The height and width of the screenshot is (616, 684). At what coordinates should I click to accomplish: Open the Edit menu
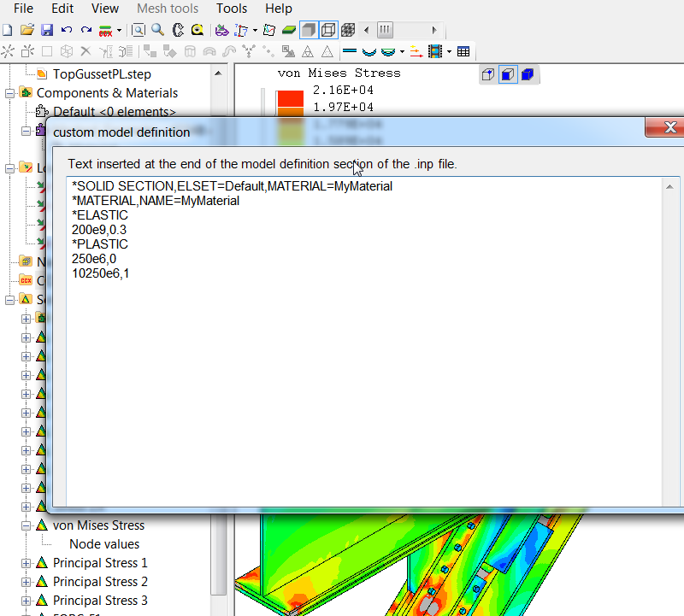[x=62, y=9]
